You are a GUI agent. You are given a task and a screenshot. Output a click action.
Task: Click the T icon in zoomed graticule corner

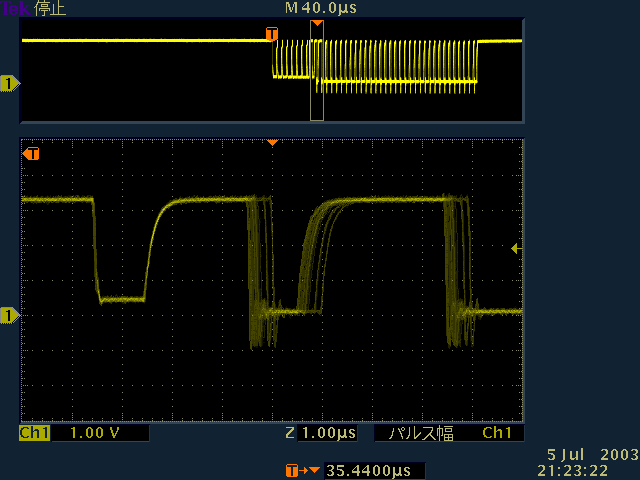[x=31, y=154]
